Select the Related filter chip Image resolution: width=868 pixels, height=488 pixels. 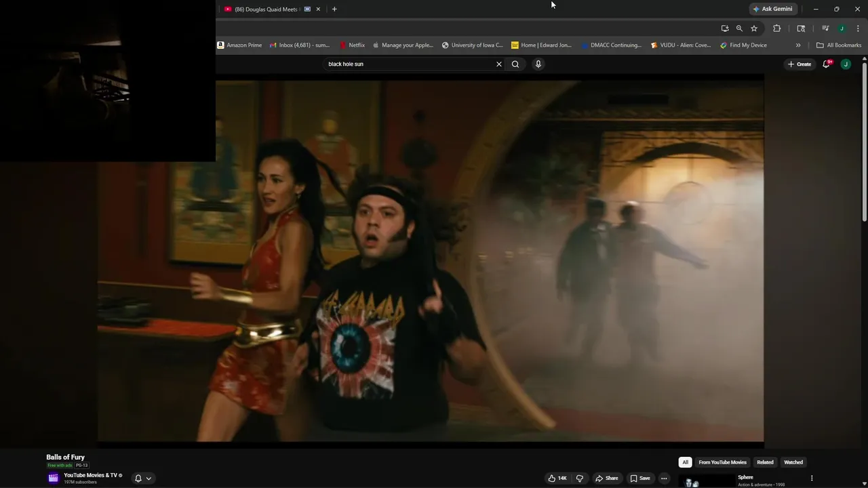pos(765,462)
